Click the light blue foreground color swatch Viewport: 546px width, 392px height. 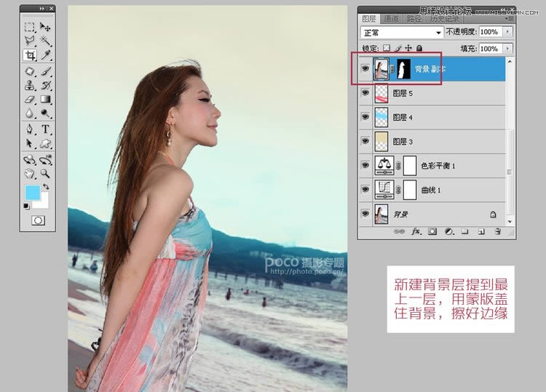point(33,193)
